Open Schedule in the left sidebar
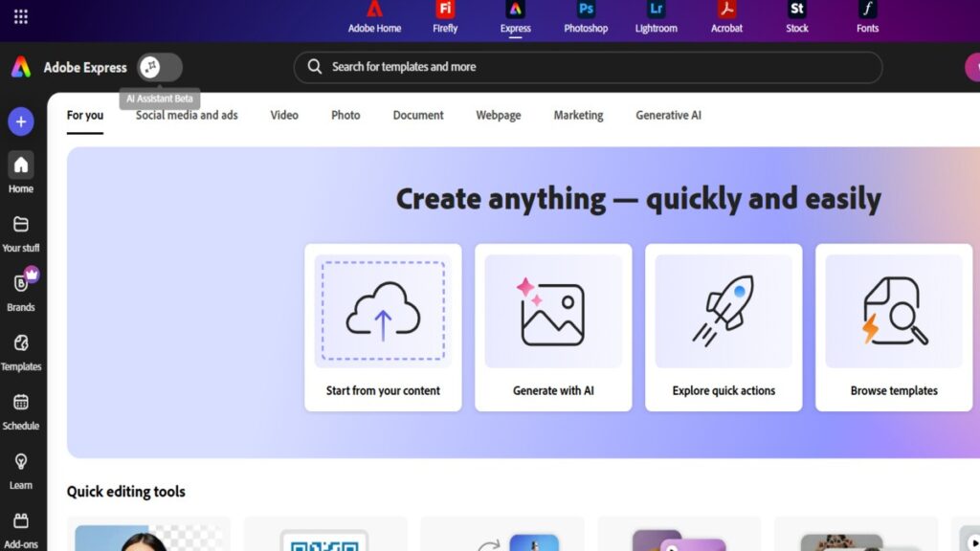Screen dimensions: 980x551 (20, 408)
